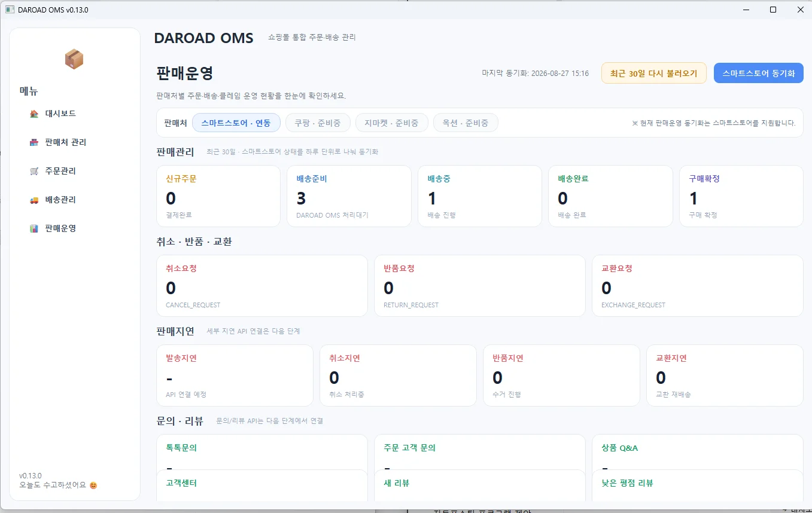Viewport: 812px width, 513px height.
Task: Open the 배송완료 status card
Action: 610,196
